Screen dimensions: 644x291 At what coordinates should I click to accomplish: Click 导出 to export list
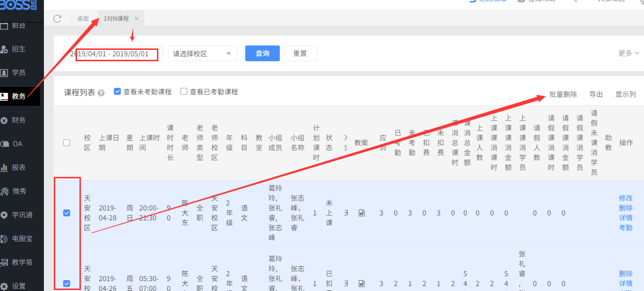point(596,94)
